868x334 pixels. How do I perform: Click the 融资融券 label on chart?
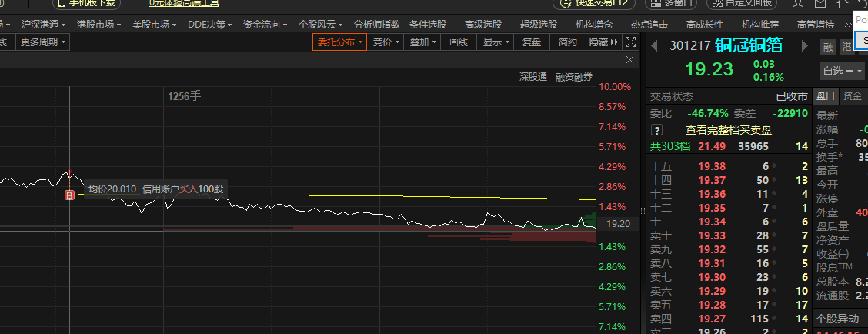pos(574,78)
